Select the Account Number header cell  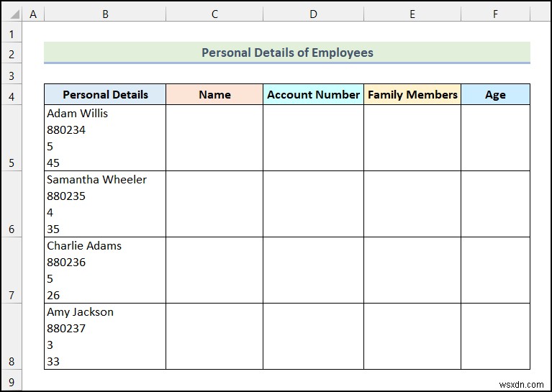point(313,94)
